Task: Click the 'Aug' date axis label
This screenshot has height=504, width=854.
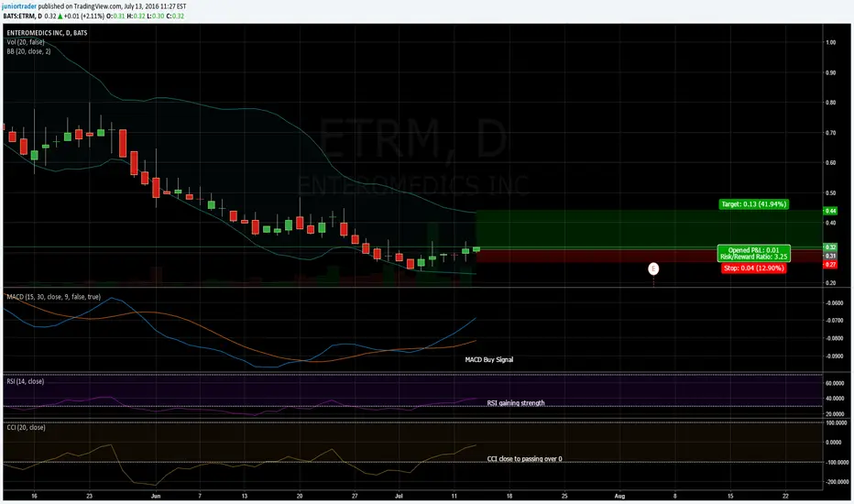Action: coord(619,497)
